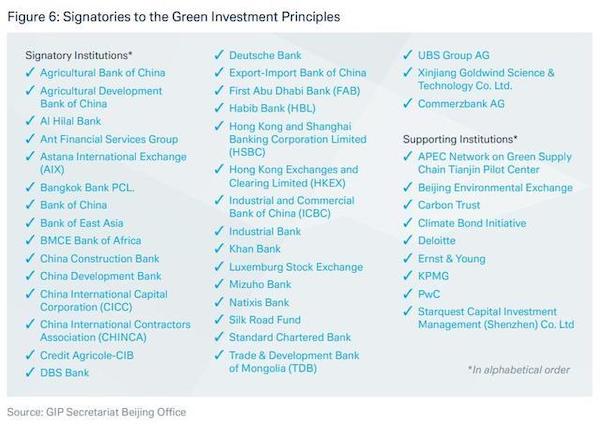Click the Luxemburg Stock Exchange entry
This screenshot has height=424, width=600.
pos(296,267)
